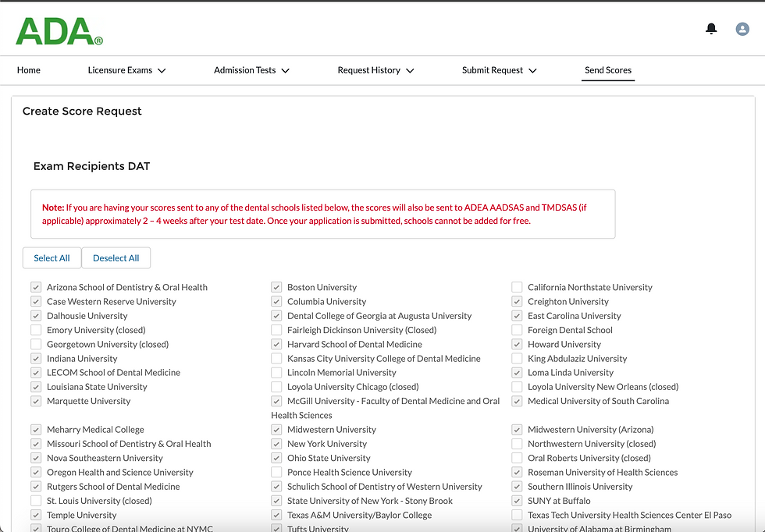Click the Select All button
765x532 pixels.
point(52,257)
